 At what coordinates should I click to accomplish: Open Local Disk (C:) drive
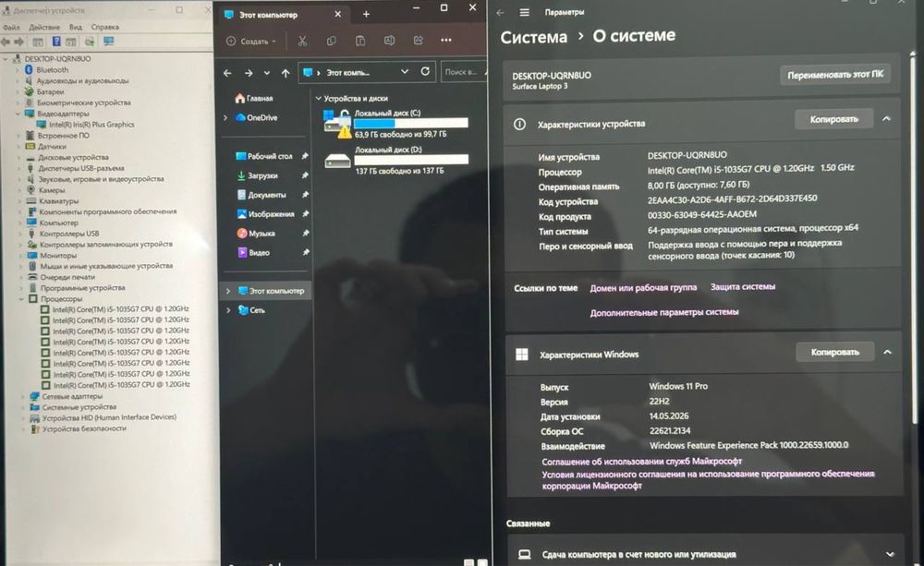tap(396, 123)
